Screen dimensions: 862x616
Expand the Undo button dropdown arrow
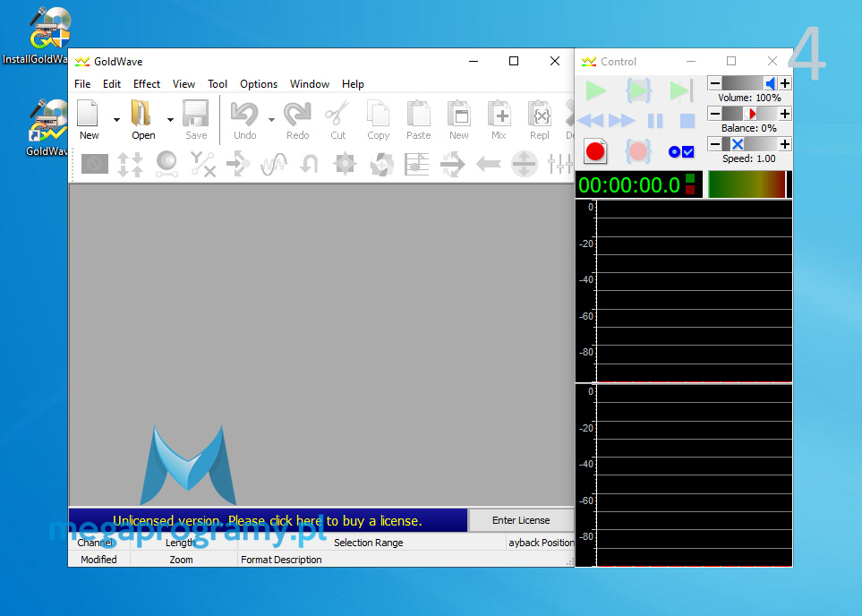tap(271, 119)
